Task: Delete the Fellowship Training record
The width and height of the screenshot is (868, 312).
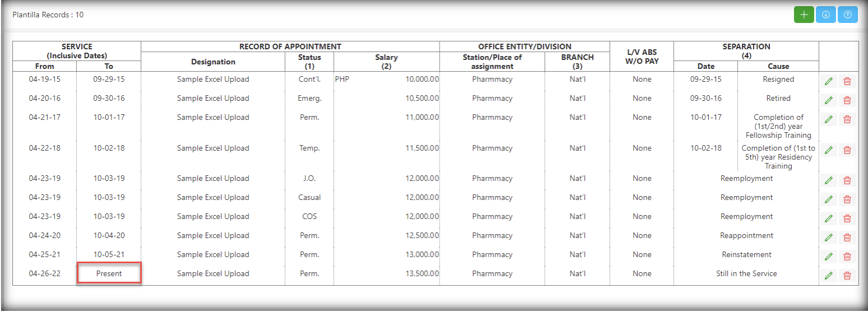Action: (x=847, y=120)
